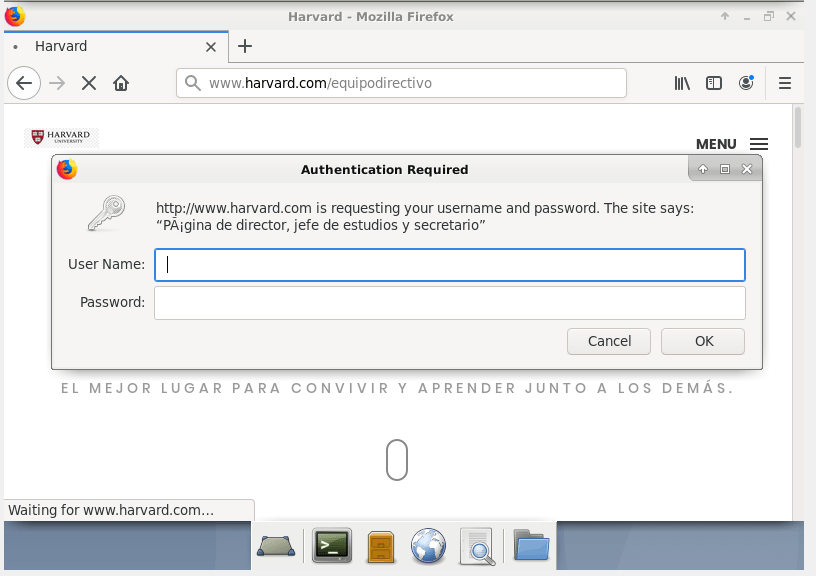Go to the Firefox home page icon
Image resolution: width=816 pixels, height=576 pixels.
coord(121,83)
